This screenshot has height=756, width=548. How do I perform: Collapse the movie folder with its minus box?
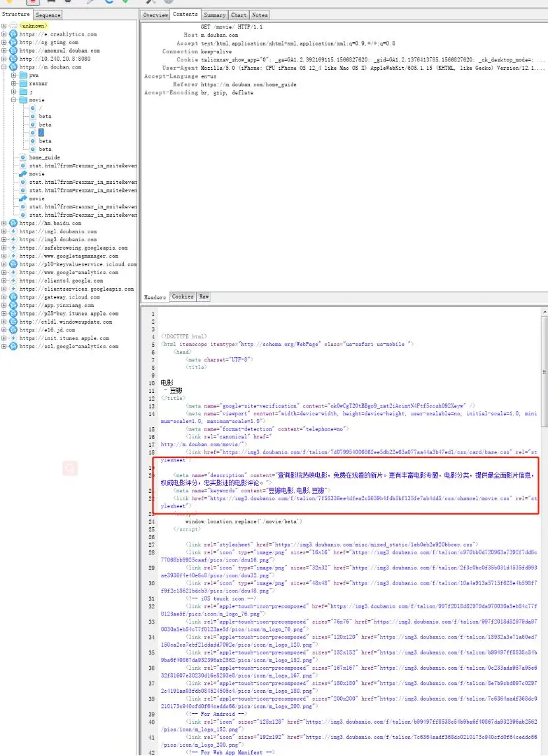tap(13, 100)
